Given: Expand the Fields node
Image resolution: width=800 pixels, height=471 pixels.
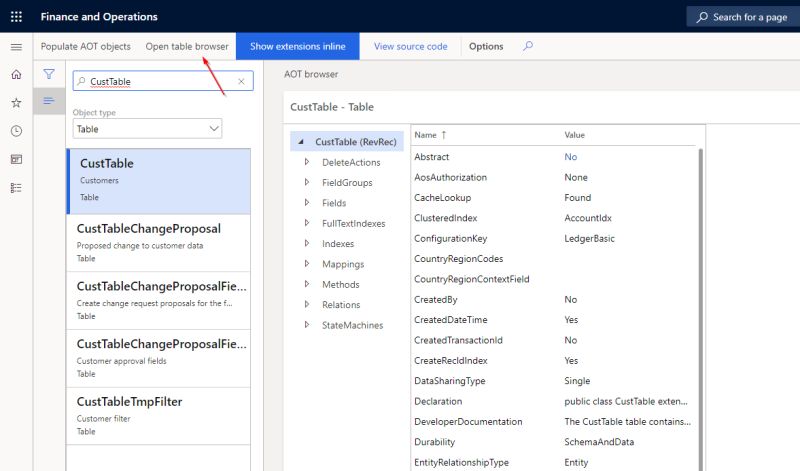Looking at the screenshot, I should [x=307, y=203].
